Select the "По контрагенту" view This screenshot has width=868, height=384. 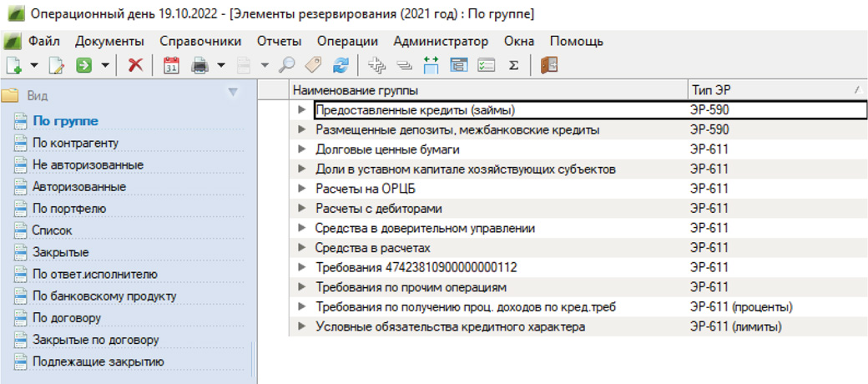pos(75,143)
